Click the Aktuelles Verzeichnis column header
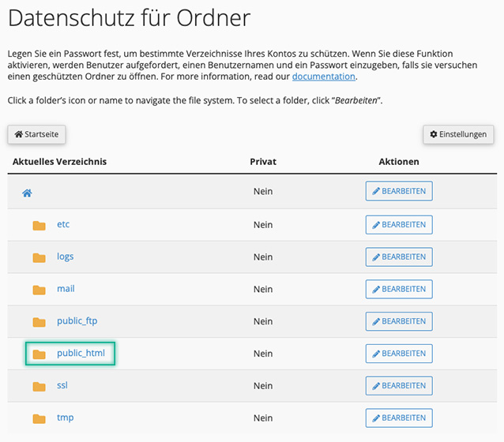This screenshot has width=504, height=442. coord(59,162)
